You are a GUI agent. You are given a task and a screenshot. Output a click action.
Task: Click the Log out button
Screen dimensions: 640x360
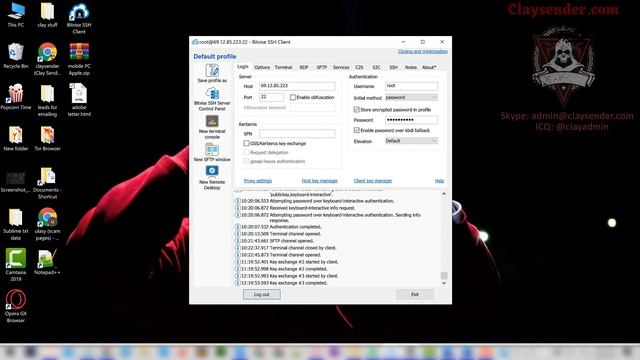pyautogui.click(x=262, y=294)
